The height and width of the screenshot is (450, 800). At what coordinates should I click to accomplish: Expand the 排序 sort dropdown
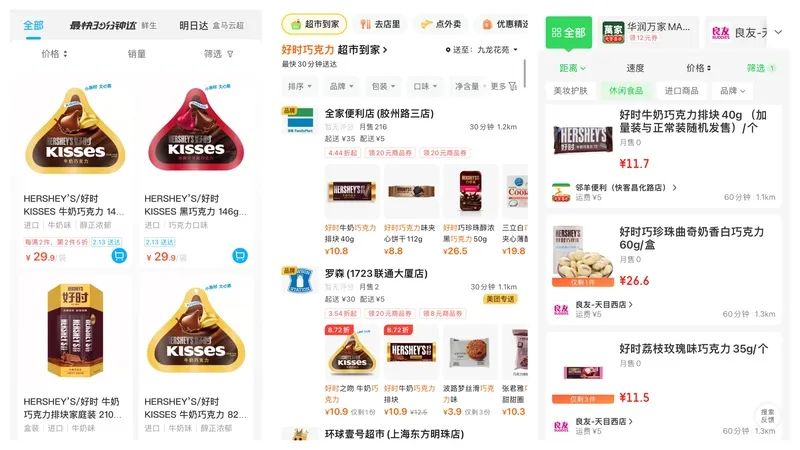[x=299, y=86]
